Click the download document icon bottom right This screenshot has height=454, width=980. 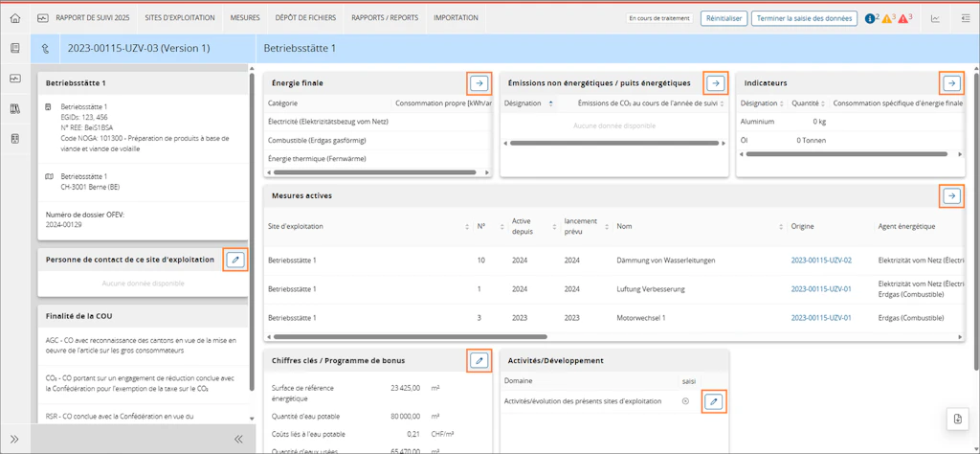(x=957, y=419)
